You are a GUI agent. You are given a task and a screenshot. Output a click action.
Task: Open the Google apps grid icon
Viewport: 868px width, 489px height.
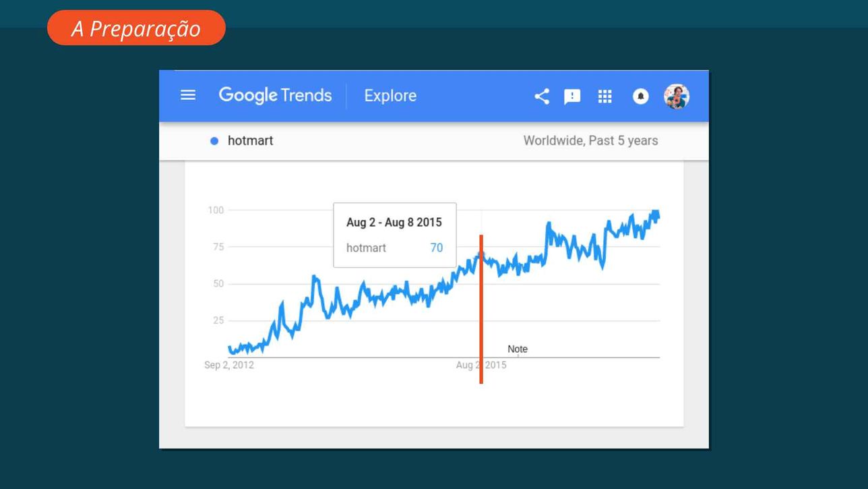pos(605,96)
